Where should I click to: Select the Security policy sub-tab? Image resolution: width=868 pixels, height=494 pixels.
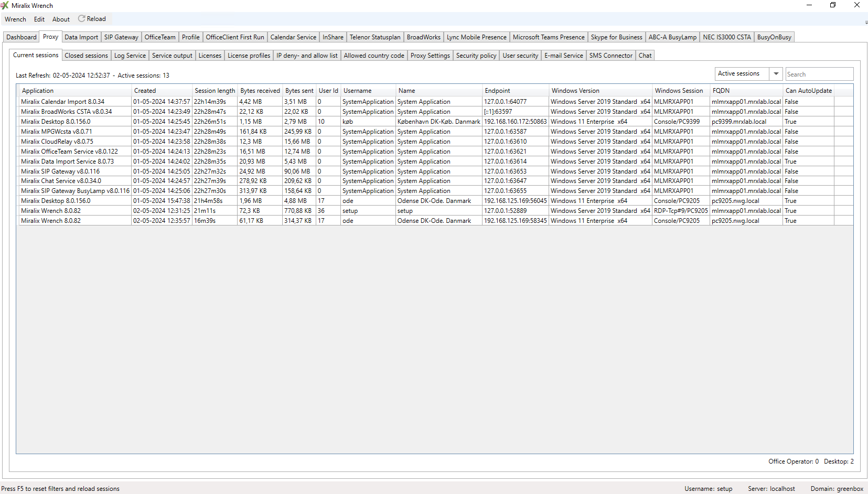[476, 56]
